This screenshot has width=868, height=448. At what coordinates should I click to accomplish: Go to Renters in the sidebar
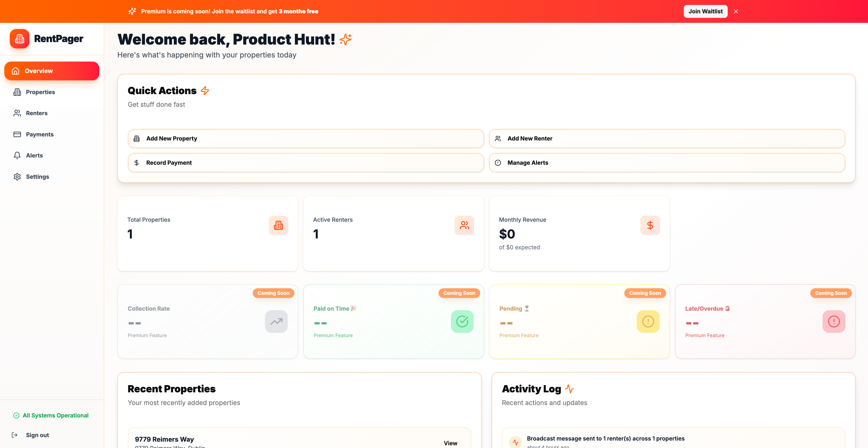pos(36,113)
